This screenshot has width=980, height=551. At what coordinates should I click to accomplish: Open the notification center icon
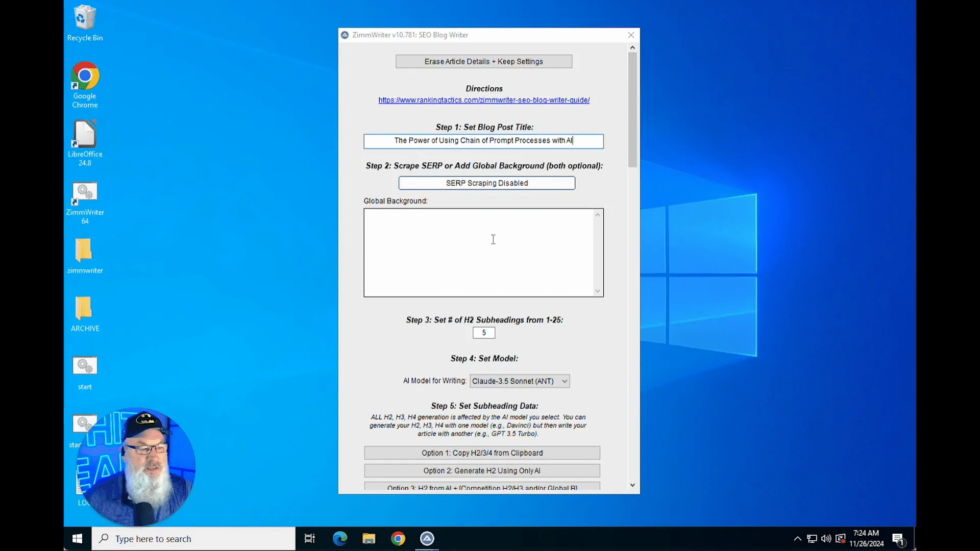898,539
